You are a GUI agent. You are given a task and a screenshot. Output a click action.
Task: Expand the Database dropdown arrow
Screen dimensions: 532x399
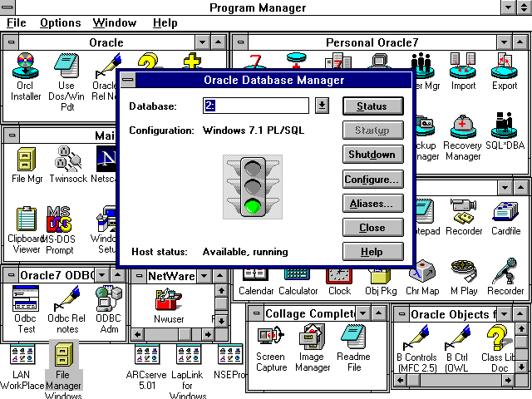(323, 106)
